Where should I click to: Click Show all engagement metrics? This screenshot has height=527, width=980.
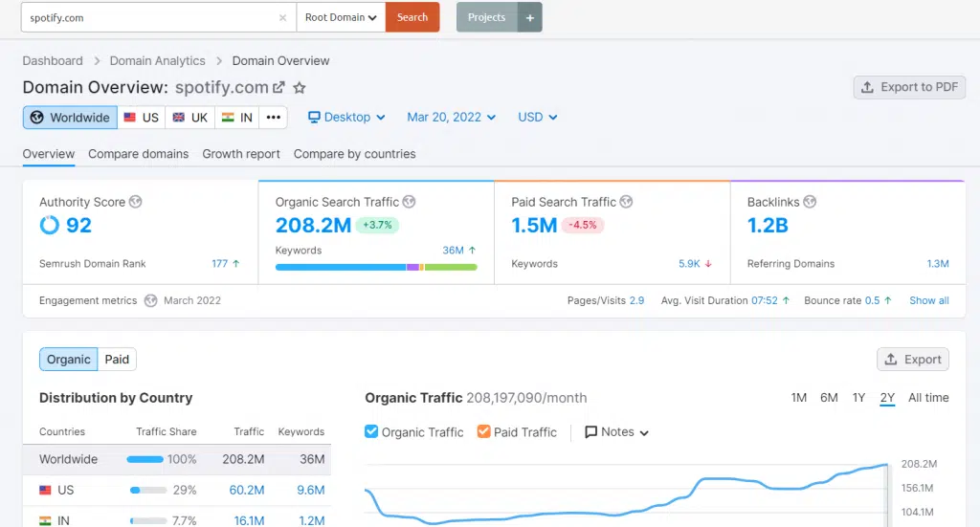click(928, 300)
